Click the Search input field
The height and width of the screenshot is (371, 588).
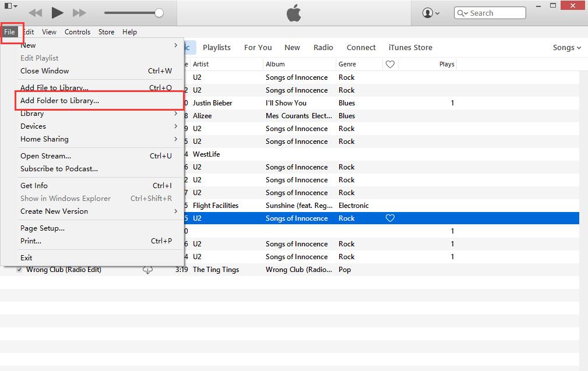tap(490, 13)
